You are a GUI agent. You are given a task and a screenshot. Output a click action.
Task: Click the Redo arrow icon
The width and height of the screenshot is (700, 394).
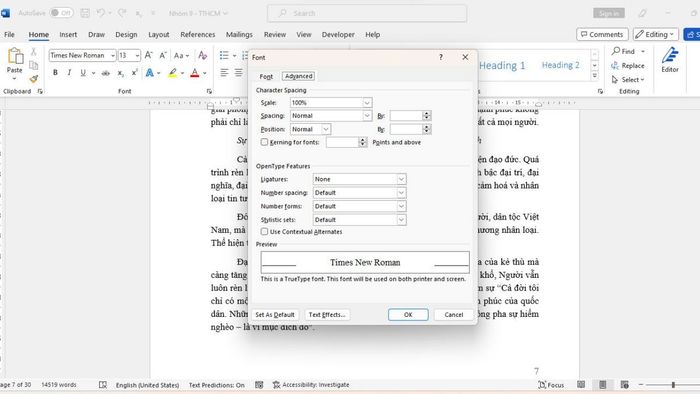click(x=122, y=13)
